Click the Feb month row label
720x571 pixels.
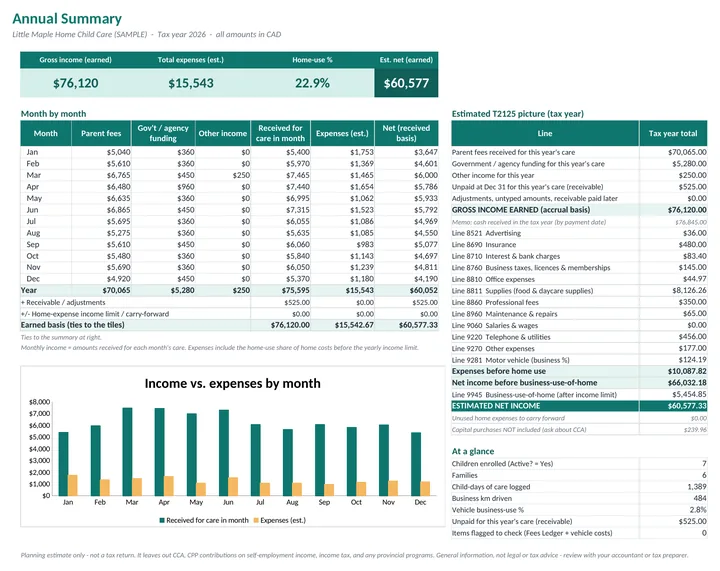[x=33, y=163]
